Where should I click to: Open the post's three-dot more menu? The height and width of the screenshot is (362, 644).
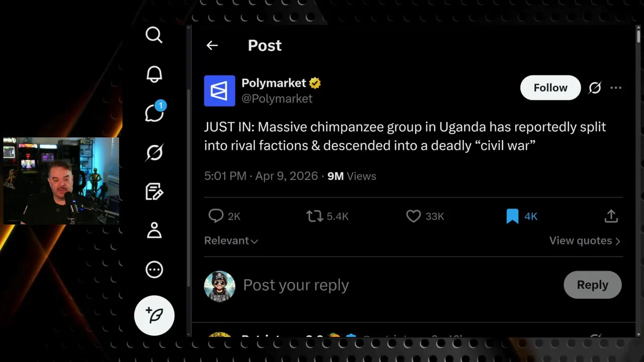click(x=616, y=88)
